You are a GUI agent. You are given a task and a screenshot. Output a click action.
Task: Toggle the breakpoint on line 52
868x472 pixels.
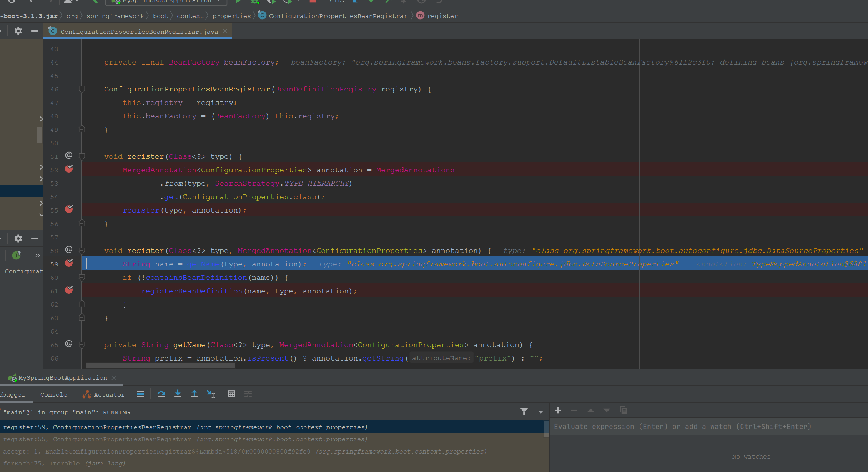pyautogui.click(x=69, y=169)
